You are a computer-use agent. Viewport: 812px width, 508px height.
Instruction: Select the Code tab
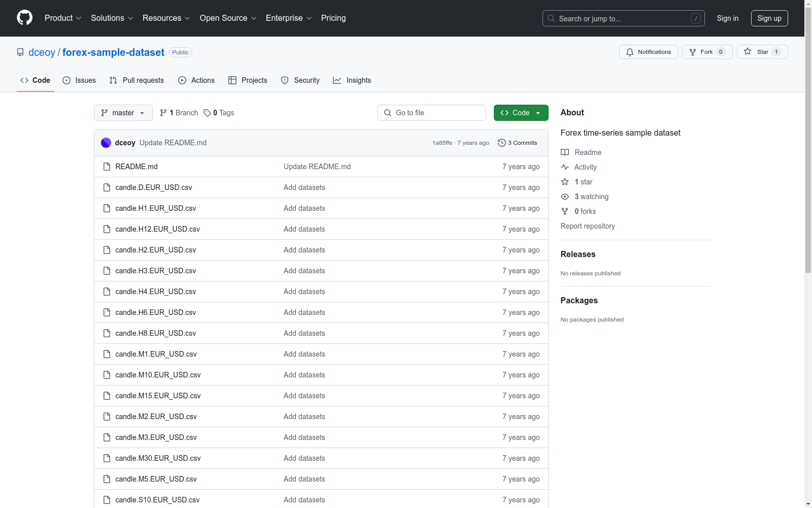pyautogui.click(x=36, y=80)
